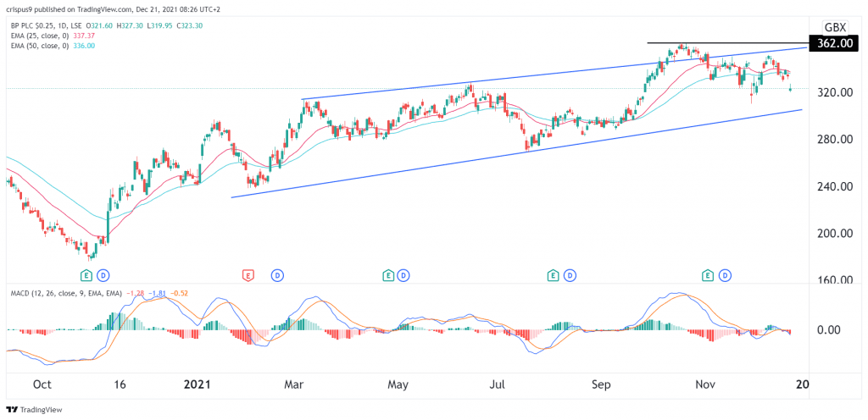Select the lower blue channel trend line
Viewport: 868px width, 420px height.
(516, 153)
